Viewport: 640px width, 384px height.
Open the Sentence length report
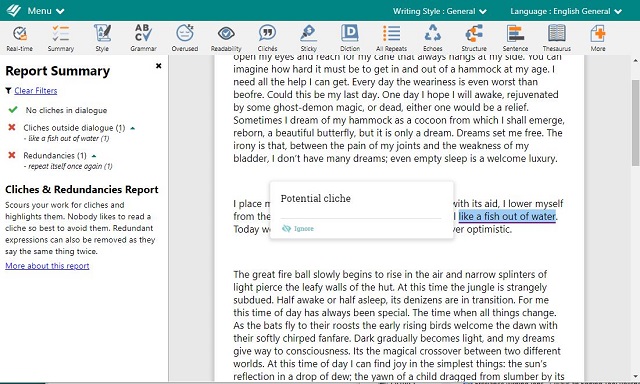[515, 38]
